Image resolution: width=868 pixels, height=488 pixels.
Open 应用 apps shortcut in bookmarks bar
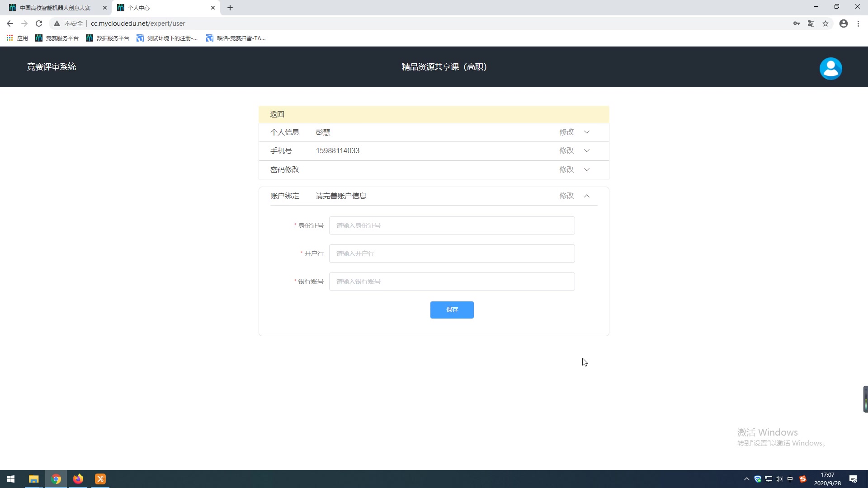pyautogui.click(x=17, y=38)
